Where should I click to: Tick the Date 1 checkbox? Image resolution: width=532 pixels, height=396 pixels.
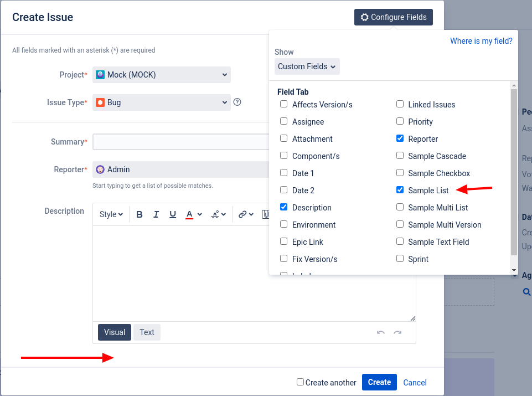pos(283,172)
